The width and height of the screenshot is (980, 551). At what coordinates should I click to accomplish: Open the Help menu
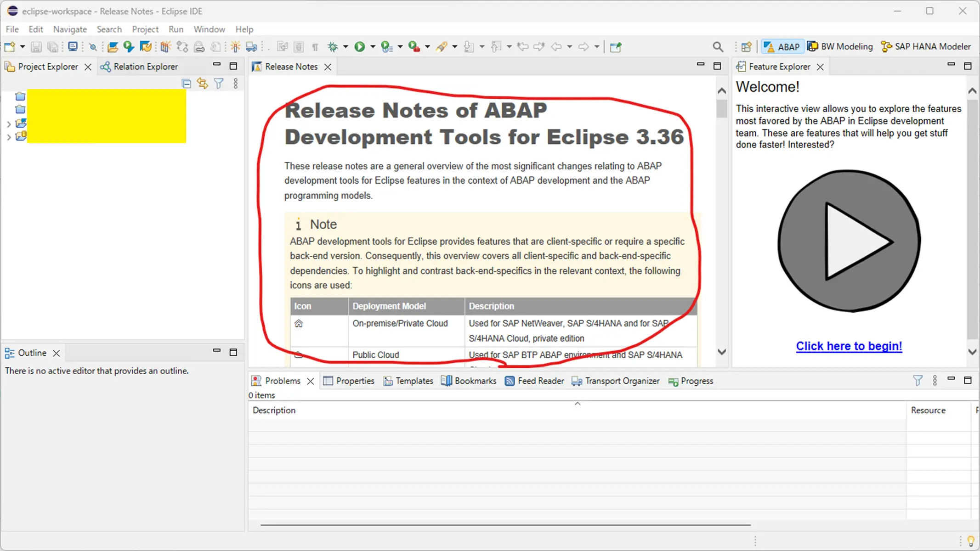pos(244,29)
